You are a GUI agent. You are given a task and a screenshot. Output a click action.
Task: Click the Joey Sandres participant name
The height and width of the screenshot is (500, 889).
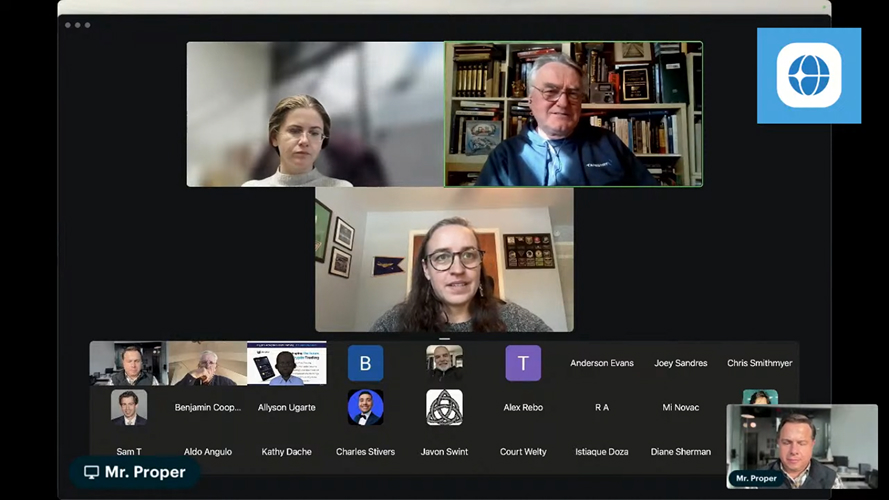click(x=680, y=363)
